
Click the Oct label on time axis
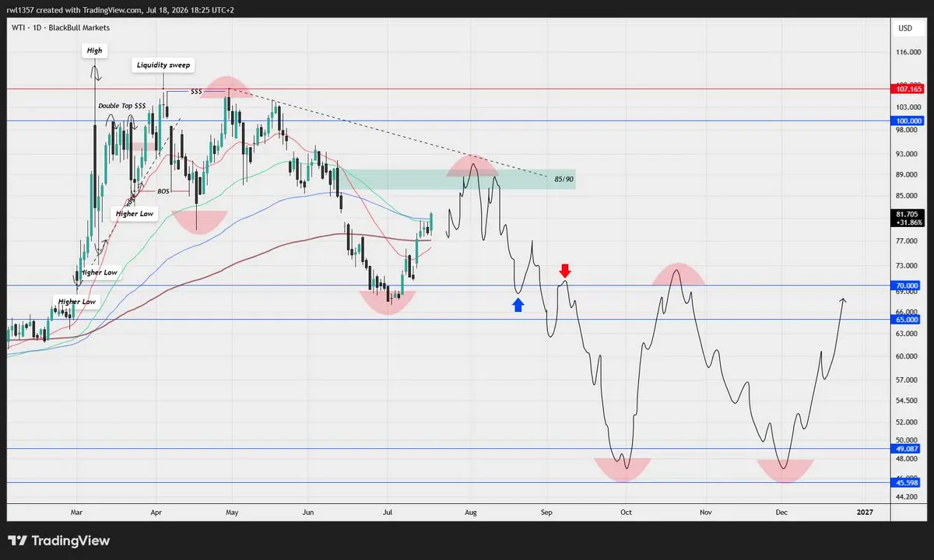[625, 513]
